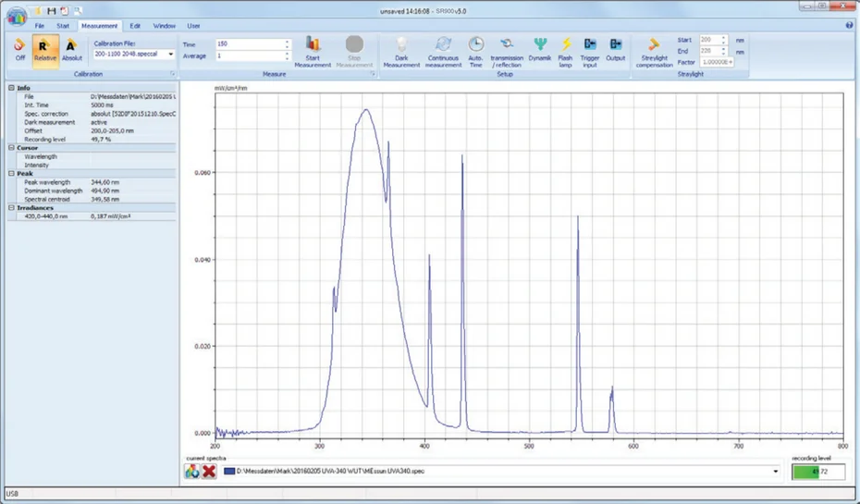
Task: Open Trigger input setup
Action: pyautogui.click(x=590, y=52)
